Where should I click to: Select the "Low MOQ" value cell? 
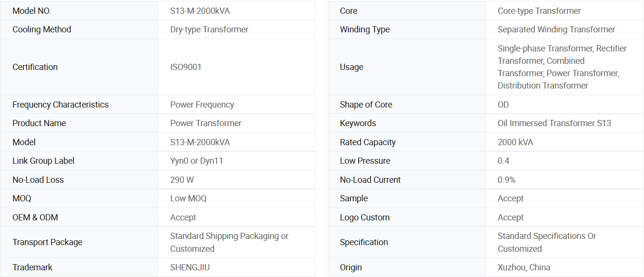pos(188,198)
